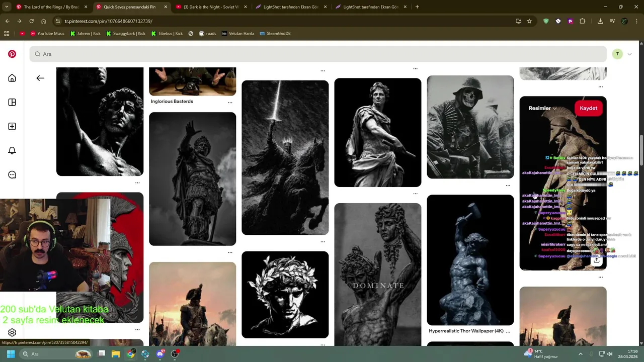Open the green AdGuard shield extension
This screenshot has width=644, height=362.
pos(546,21)
